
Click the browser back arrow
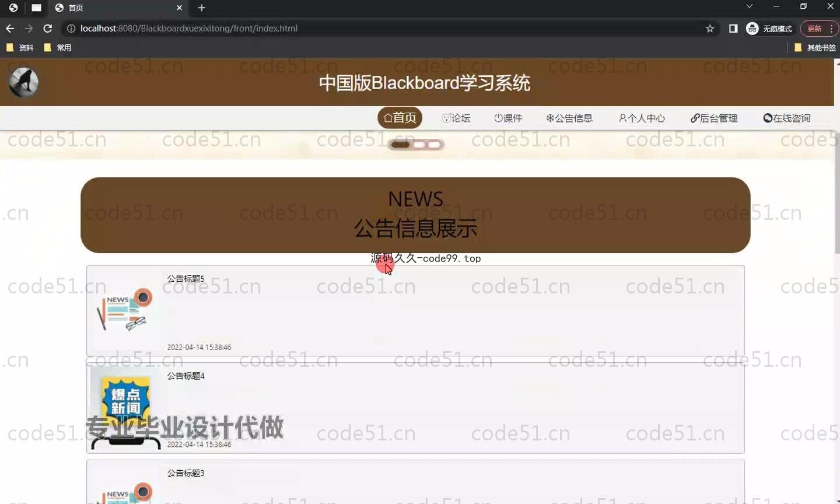10,28
